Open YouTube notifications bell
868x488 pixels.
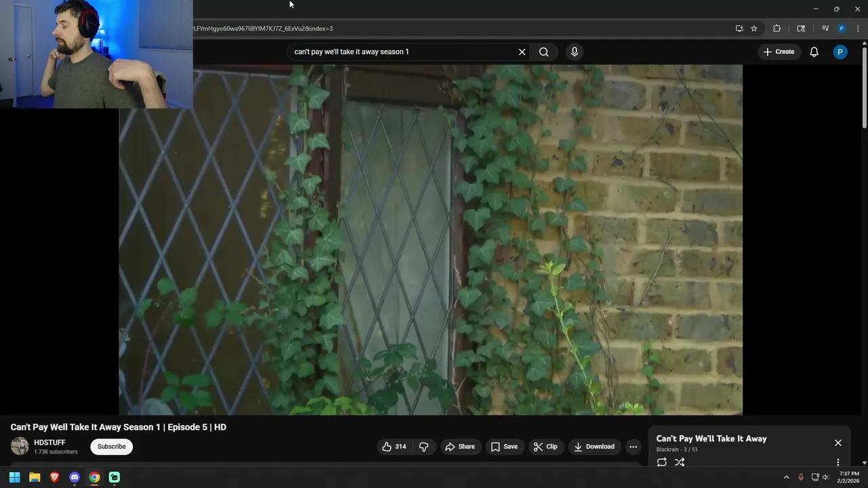click(x=814, y=52)
